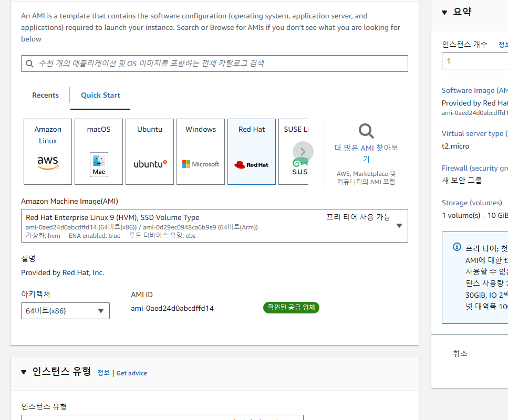The height and width of the screenshot is (420, 508).
Task: Click the 1 volume(s) - 10 GiB text
Action: click(475, 215)
